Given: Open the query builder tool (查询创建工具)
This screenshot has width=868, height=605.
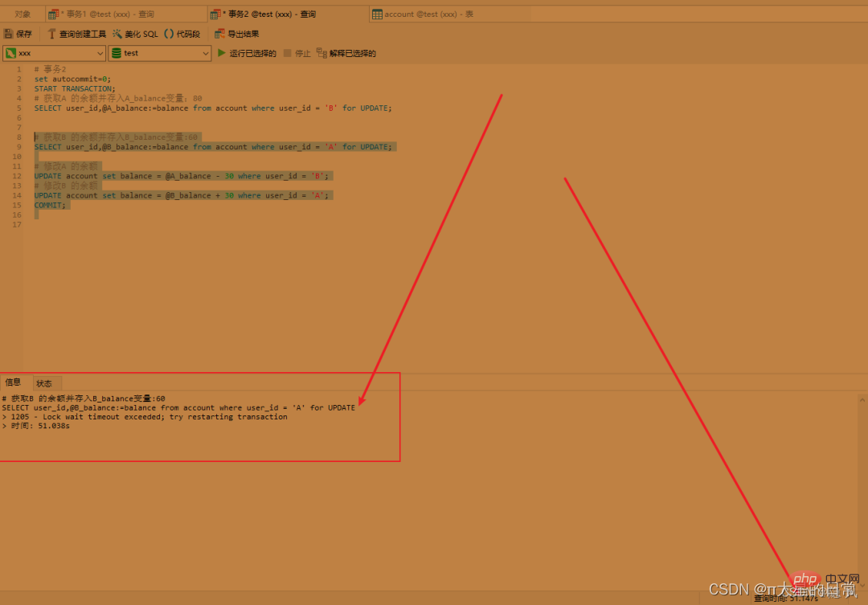Looking at the screenshot, I should [76, 34].
